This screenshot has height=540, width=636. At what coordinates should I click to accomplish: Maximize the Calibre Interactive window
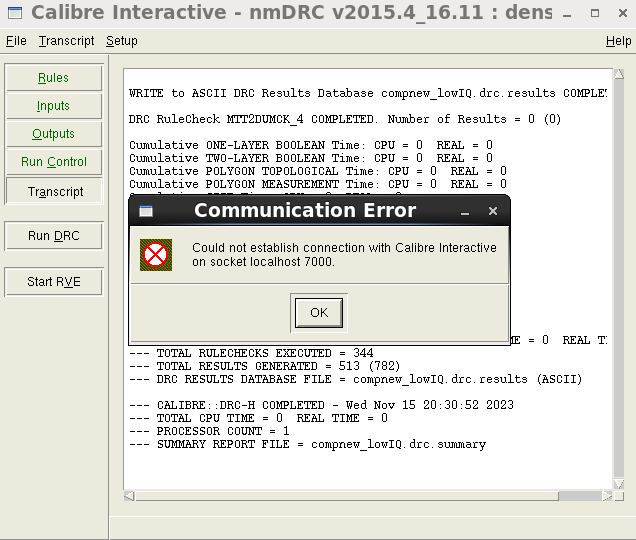click(595, 13)
